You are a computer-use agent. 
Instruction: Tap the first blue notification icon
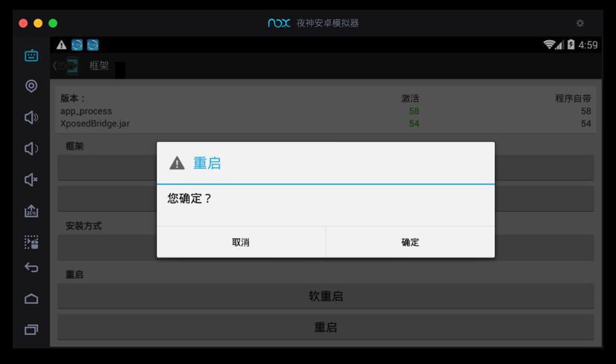[77, 45]
